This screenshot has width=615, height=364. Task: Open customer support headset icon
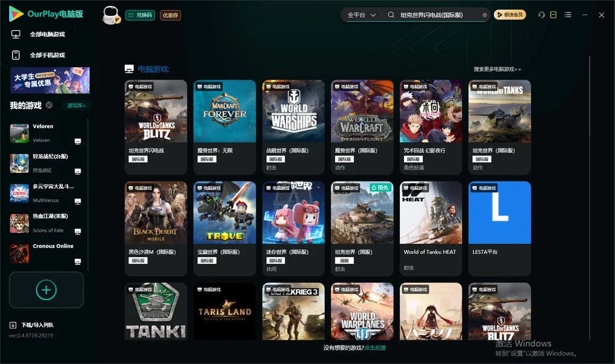click(541, 15)
